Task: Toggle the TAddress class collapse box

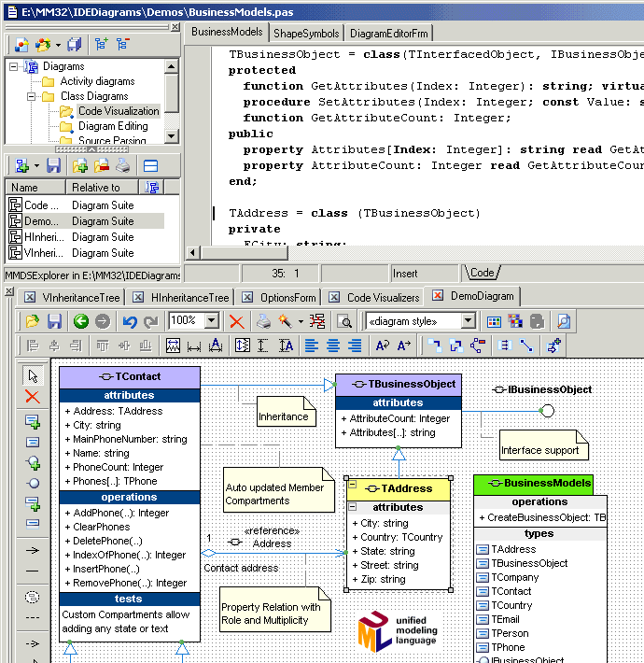Action: click(x=352, y=485)
